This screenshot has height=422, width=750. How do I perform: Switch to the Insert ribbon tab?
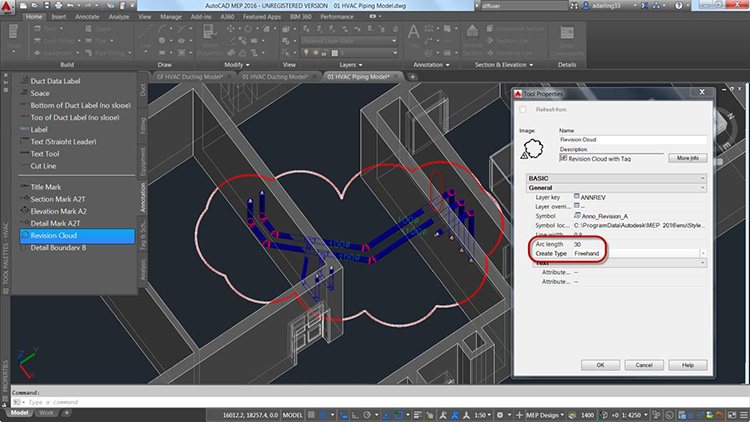pyautogui.click(x=59, y=17)
